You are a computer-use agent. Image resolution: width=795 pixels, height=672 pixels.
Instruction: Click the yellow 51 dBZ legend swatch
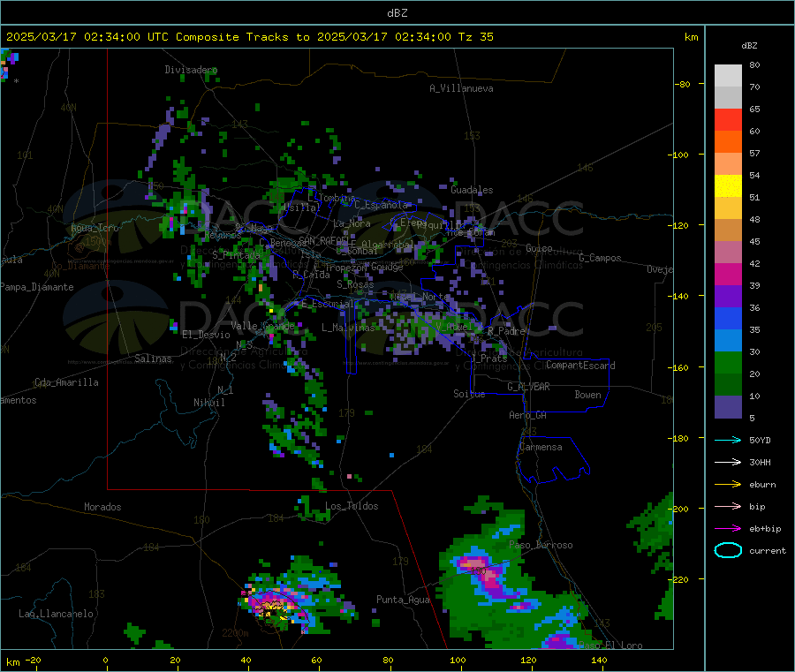728,186
